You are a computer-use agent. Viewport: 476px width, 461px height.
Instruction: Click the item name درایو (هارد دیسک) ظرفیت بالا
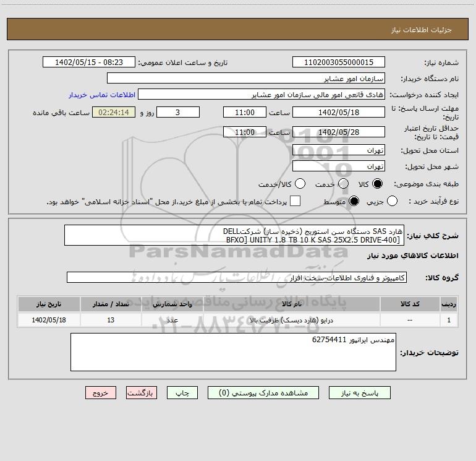[x=291, y=320]
